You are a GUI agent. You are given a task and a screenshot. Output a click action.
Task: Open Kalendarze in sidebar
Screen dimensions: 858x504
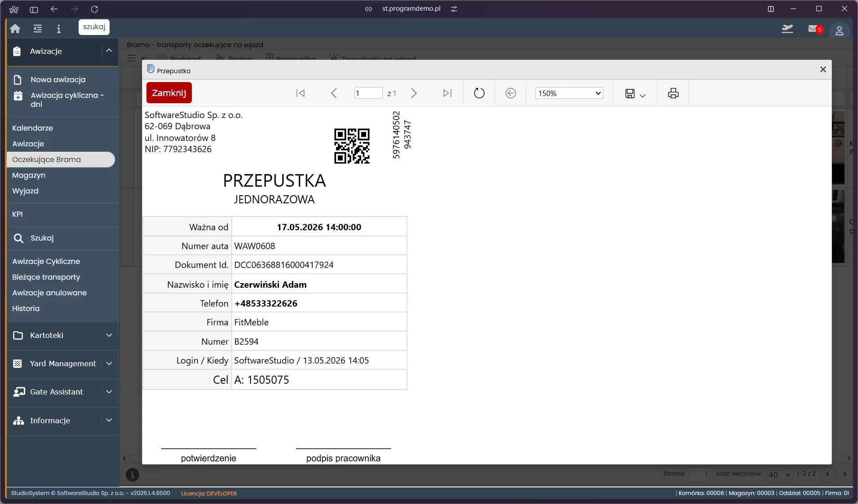pos(32,128)
